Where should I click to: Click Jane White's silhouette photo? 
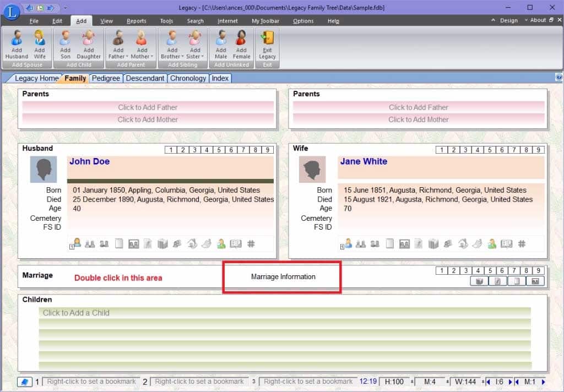312,169
